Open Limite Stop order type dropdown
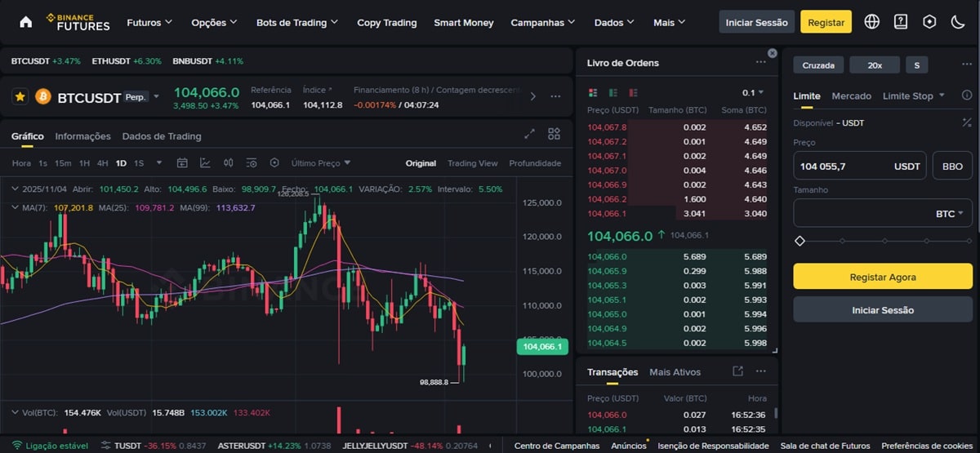Image resolution: width=980 pixels, height=453 pixels. [x=914, y=95]
